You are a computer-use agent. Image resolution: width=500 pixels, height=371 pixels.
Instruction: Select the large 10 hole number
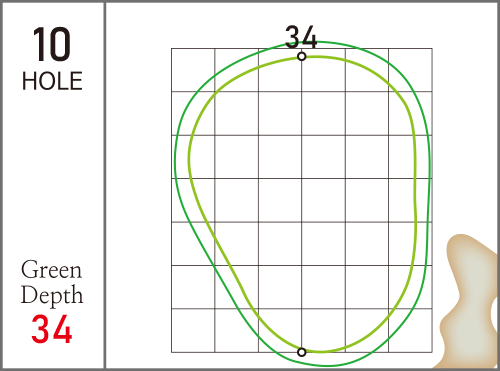(x=52, y=45)
